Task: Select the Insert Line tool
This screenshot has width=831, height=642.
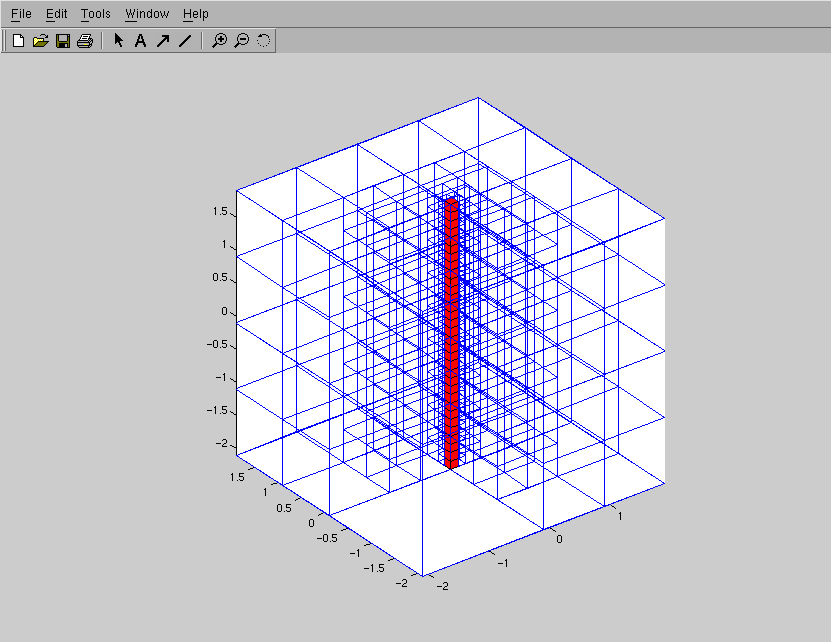Action: pos(184,41)
